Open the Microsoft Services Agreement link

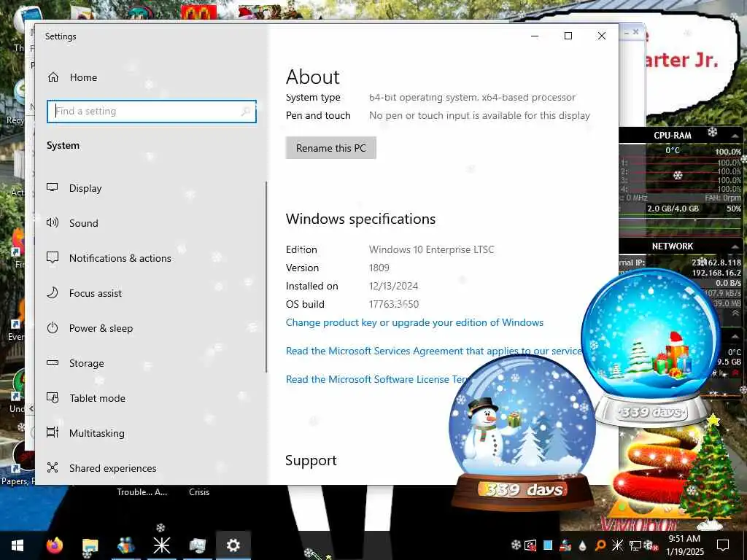(434, 351)
